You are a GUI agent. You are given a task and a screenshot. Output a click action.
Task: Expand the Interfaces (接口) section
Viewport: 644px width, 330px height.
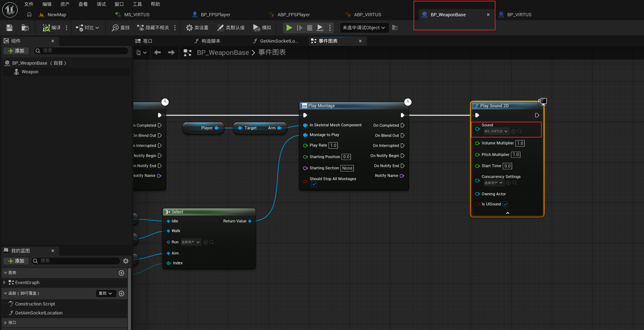click(5, 323)
